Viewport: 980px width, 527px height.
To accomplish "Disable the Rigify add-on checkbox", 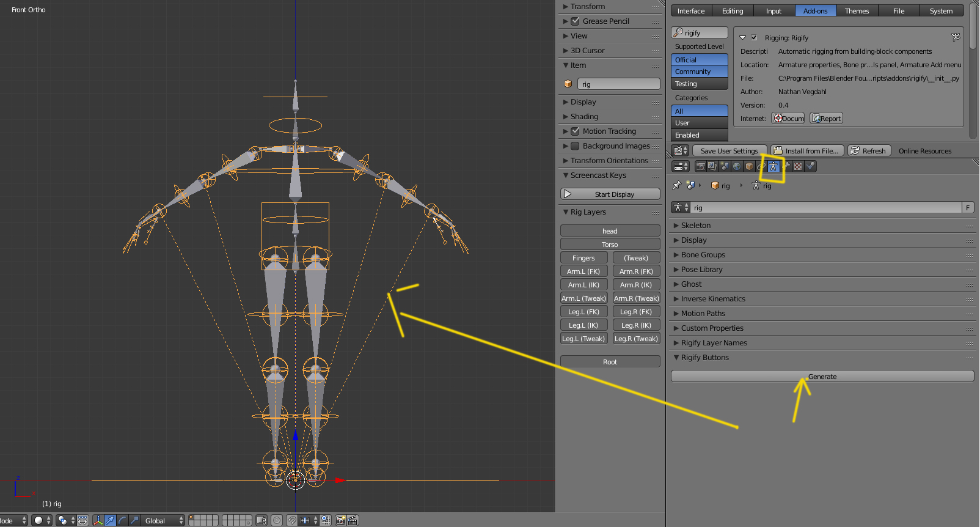I will (754, 37).
